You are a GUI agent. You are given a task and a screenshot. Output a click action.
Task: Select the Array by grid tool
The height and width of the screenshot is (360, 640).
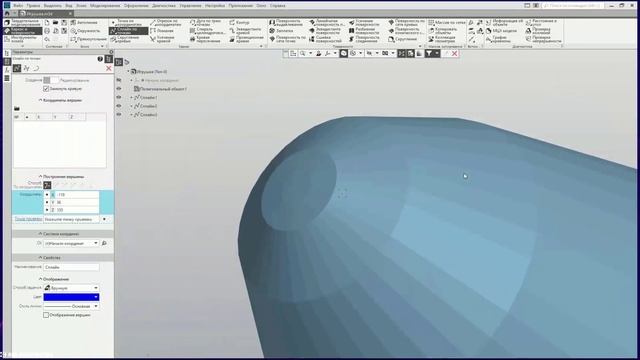(x=447, y=22)
